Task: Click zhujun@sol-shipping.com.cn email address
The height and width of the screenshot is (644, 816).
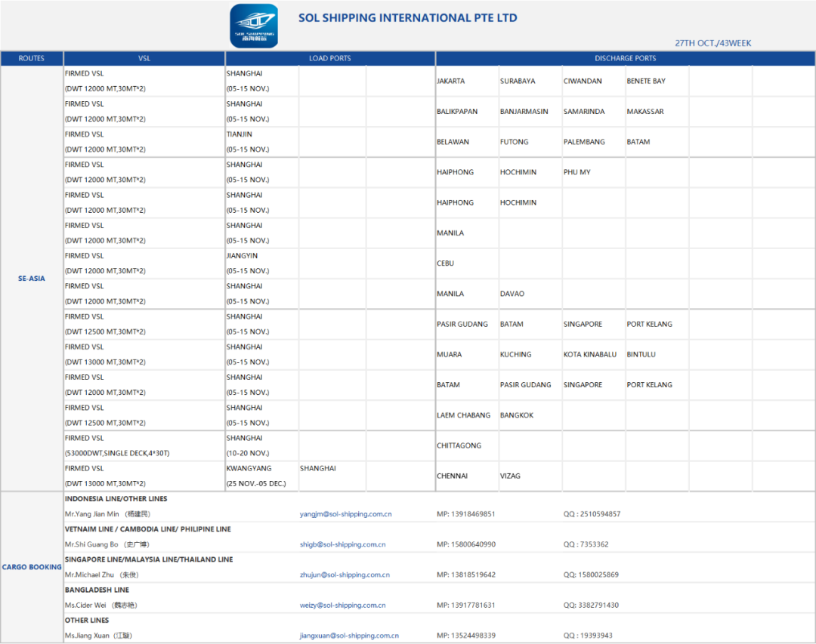Action: pos(345,575)
